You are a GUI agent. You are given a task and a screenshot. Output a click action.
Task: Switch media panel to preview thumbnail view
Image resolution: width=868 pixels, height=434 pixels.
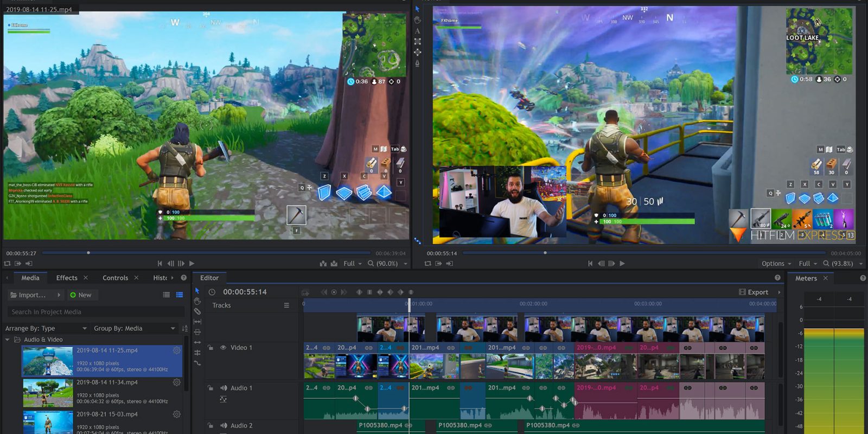(x=180, y=295)
